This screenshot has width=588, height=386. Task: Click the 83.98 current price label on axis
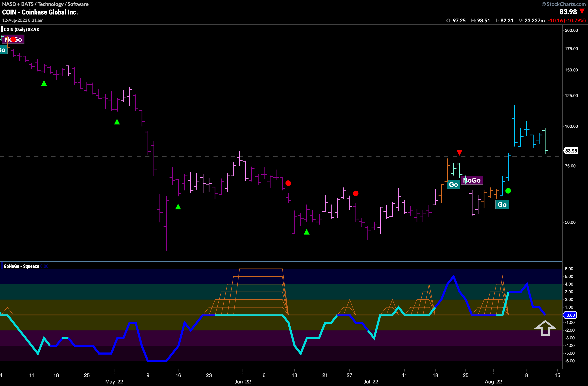(x=571, y=151)
